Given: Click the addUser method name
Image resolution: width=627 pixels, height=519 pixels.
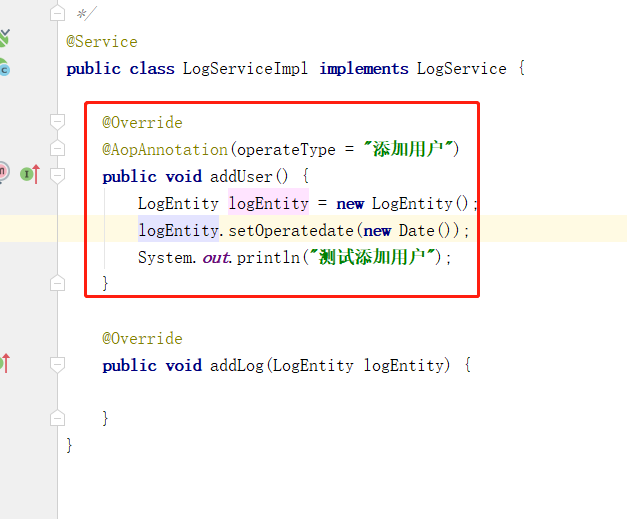Looking at the screenshot, I should coord(241,176).
